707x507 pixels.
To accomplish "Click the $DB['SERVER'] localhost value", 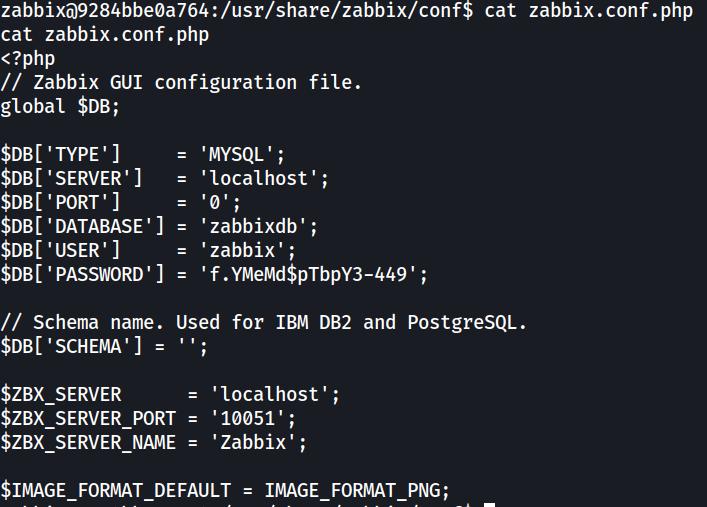I will tap(259, 179).
